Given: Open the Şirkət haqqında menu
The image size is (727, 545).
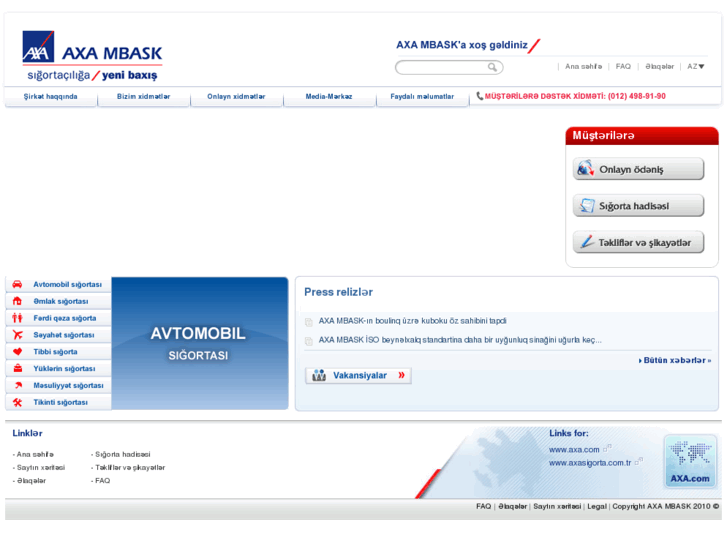Looking at the screenshot, I should point(51,96).
